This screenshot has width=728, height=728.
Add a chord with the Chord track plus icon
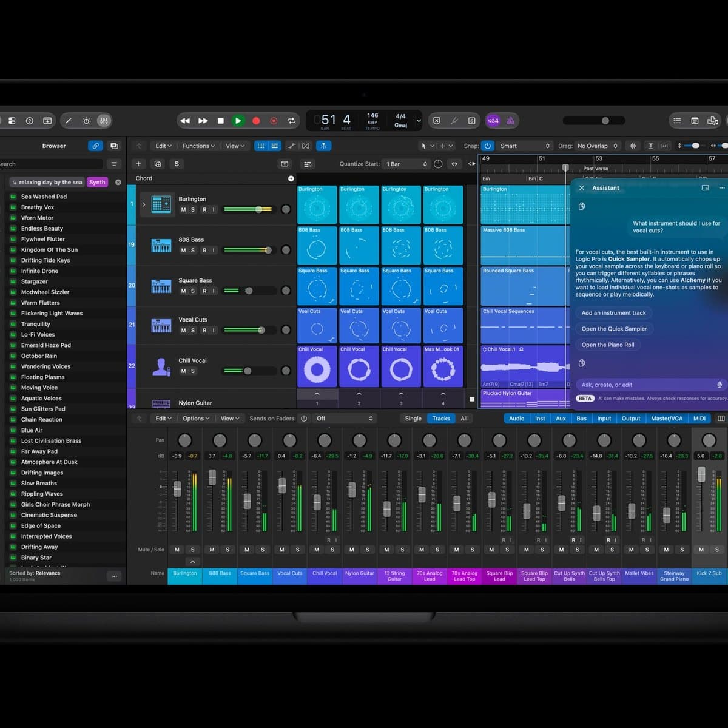(x=291, y=178)
